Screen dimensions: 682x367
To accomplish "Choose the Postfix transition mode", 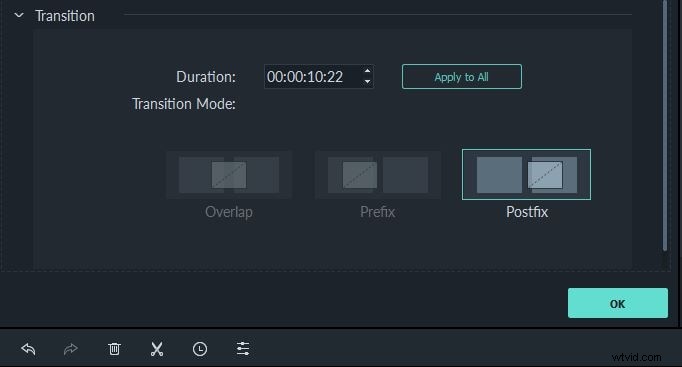I will coord(526,174).
